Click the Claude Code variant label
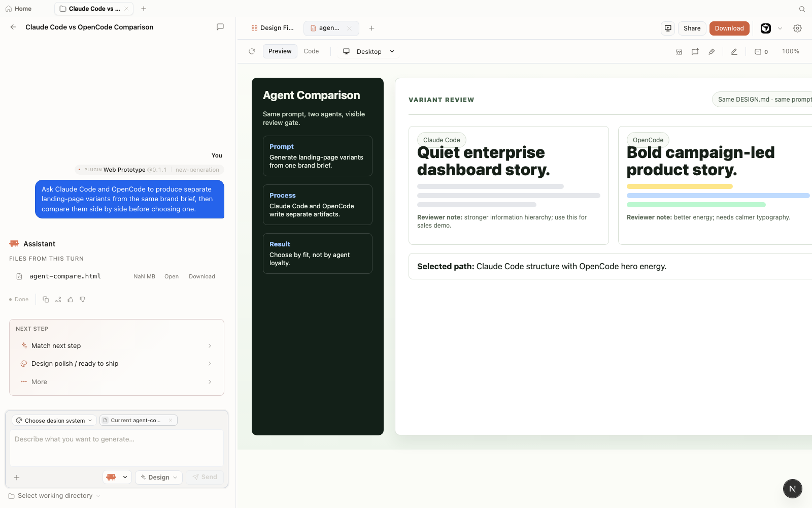Viewport: 812px width, 508px height. pyautogui.click(x=442, y=140)
